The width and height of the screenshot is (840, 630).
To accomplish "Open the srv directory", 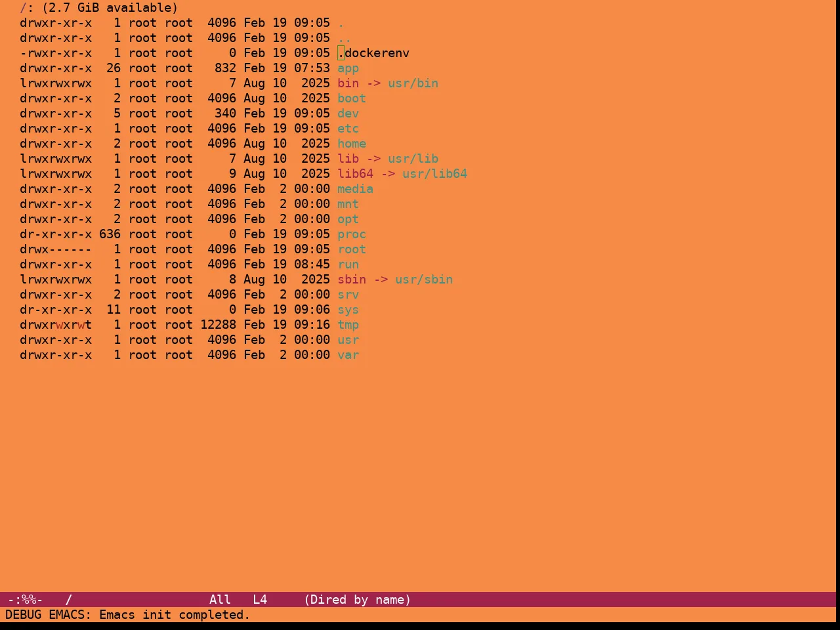I will (x=348, y=295).
